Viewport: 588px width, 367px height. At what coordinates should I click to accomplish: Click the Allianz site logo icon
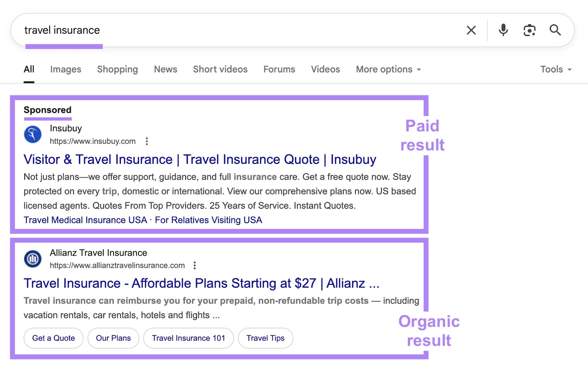[33, 259]
